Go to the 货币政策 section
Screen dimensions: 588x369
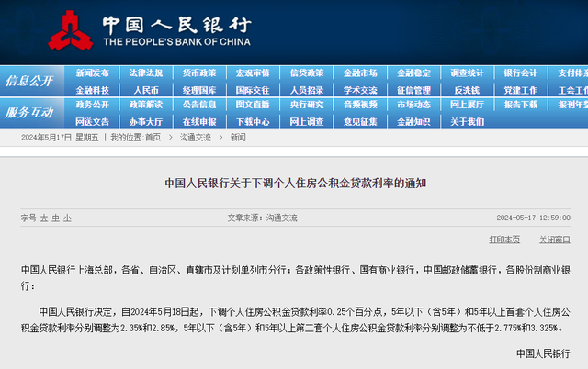pyautogui.click(x=199, y=73)
